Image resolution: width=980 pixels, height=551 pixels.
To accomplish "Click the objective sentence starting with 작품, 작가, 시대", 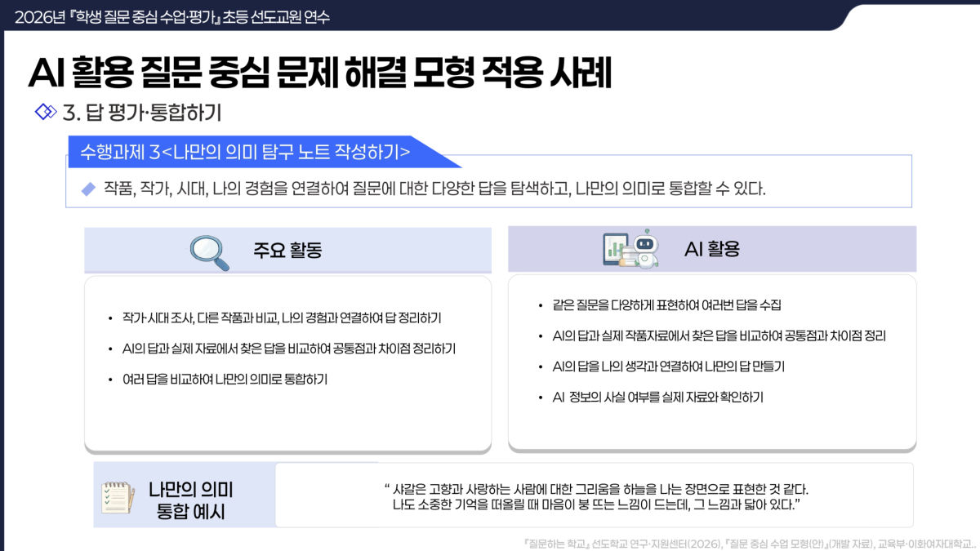I will click(434, 189).
